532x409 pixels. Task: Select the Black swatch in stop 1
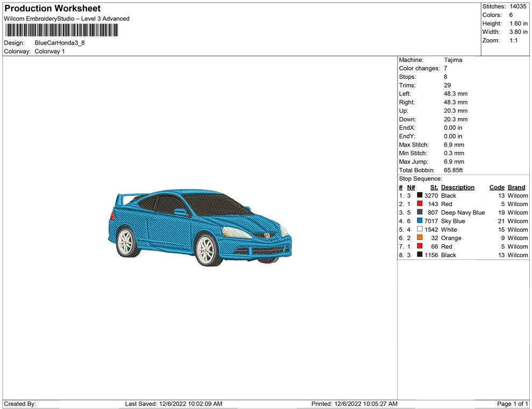[420, 196]
